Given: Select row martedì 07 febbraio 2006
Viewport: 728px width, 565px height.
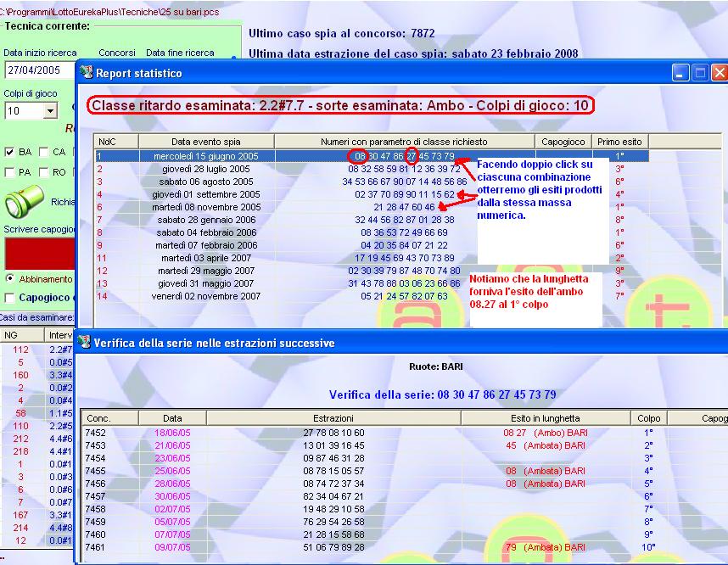Looking at the screenshot, I should click(x=372, y=245).
